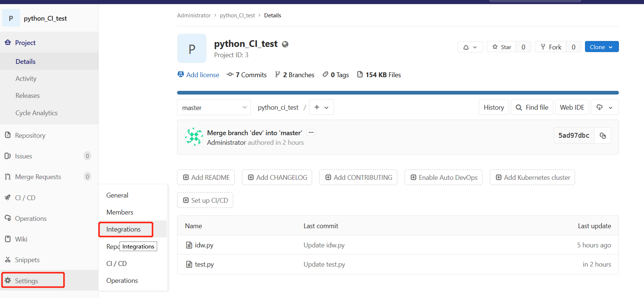Expand commit message with ellipsis button
Image resolution: width=644 pixels, height=298 pixels.
311,133
